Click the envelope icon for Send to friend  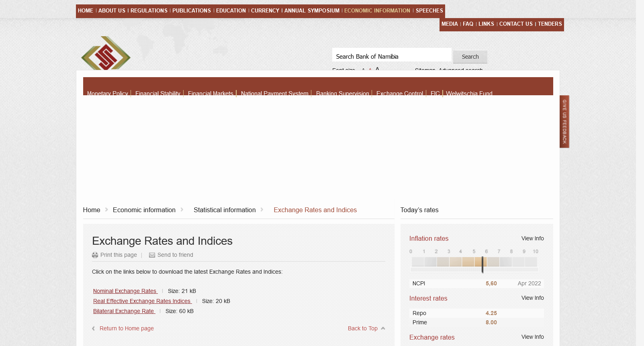point(152,255)
